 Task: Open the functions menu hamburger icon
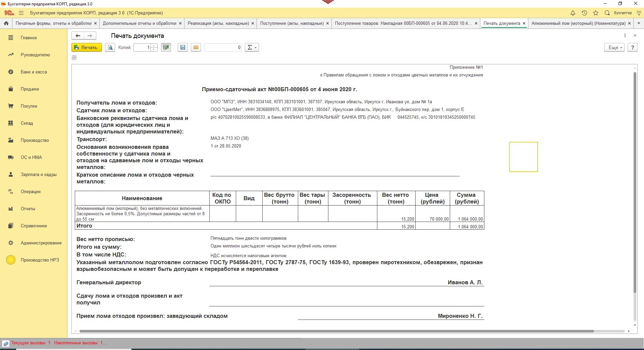(21, 13)
